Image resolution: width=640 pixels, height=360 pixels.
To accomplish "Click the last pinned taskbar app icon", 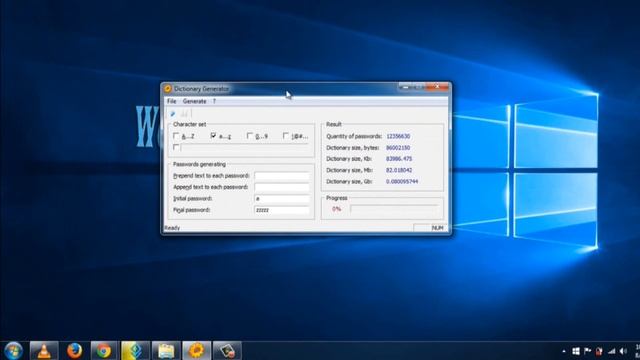I will [227, 351].
